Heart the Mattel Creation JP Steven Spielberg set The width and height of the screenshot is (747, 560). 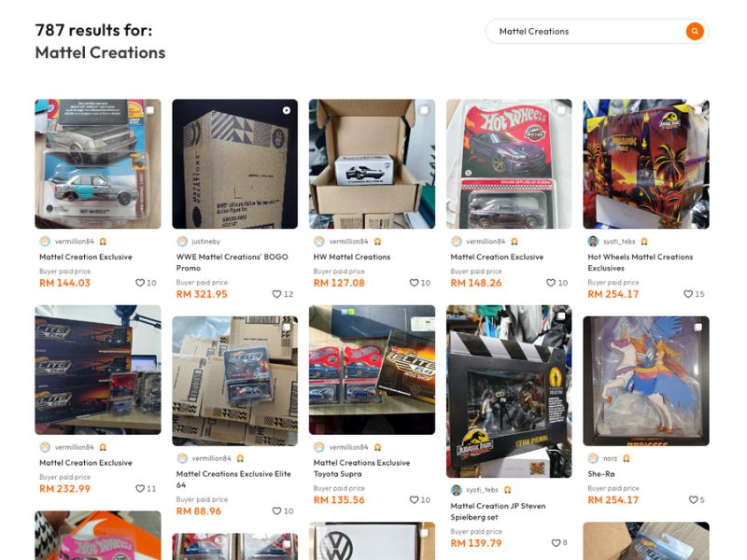pos(554,543)
